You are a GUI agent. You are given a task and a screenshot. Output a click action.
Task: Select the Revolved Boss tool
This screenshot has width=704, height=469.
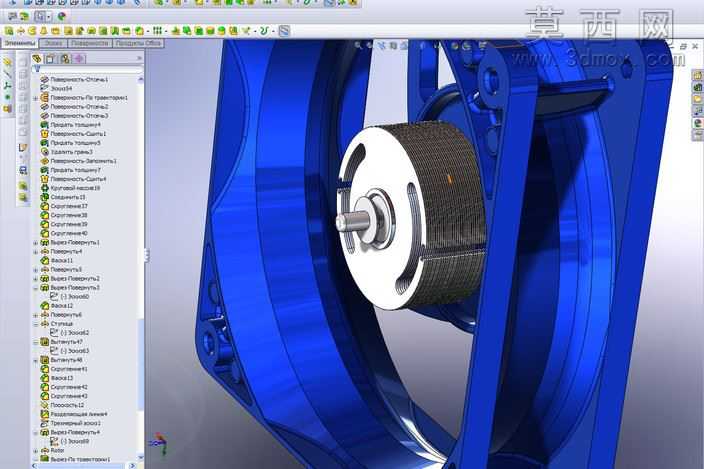click(21, 31)
